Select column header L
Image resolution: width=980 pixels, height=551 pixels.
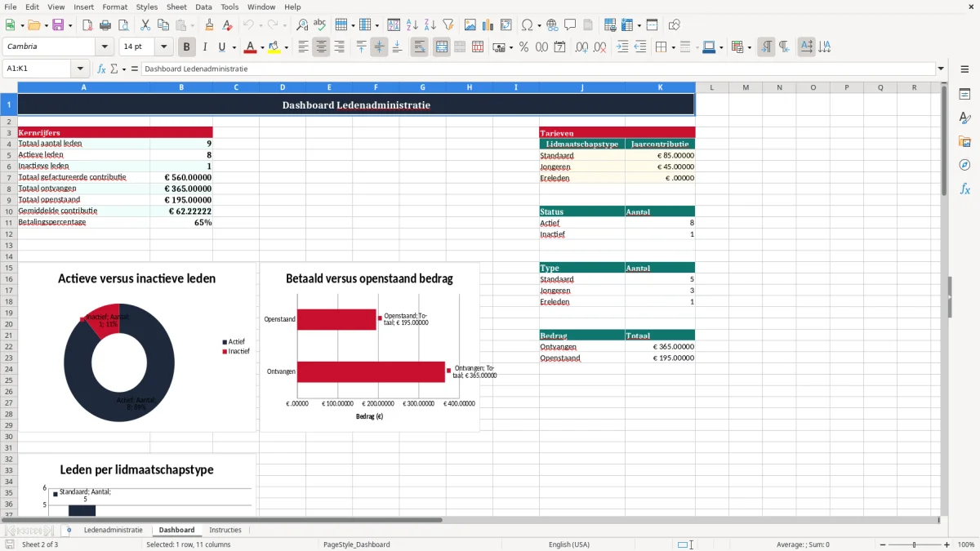(x=711, y=87)
